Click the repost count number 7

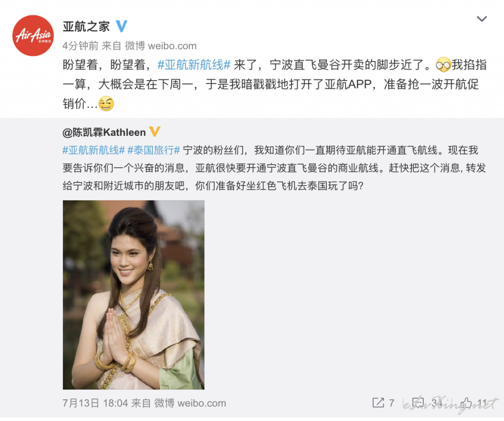click(x=391, y=403)
